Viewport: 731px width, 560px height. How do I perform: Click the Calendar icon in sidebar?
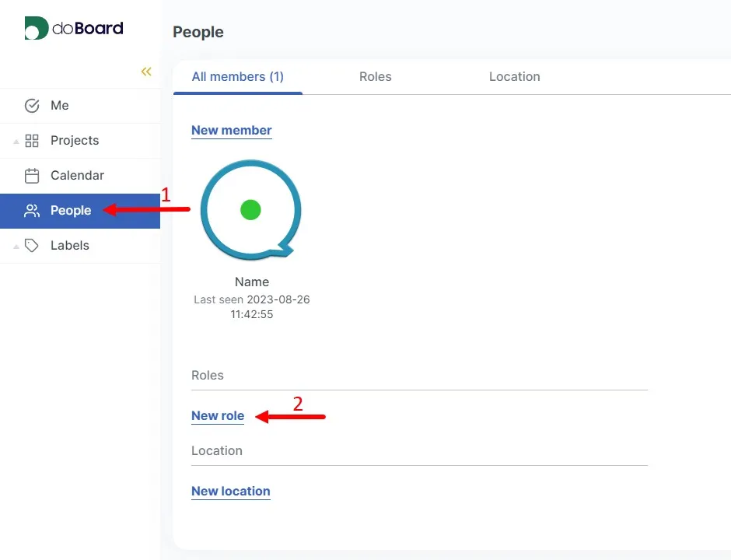click(x=32, y=176)
